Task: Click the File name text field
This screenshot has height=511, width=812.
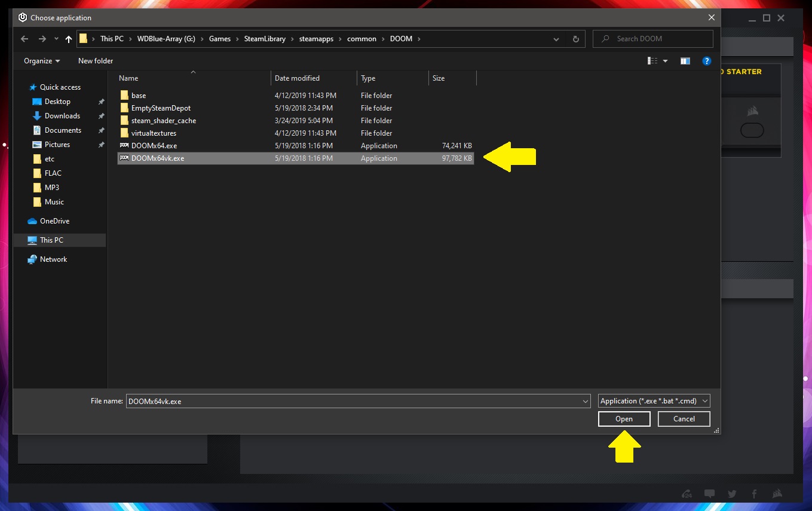Action: [x=358, y=402]
